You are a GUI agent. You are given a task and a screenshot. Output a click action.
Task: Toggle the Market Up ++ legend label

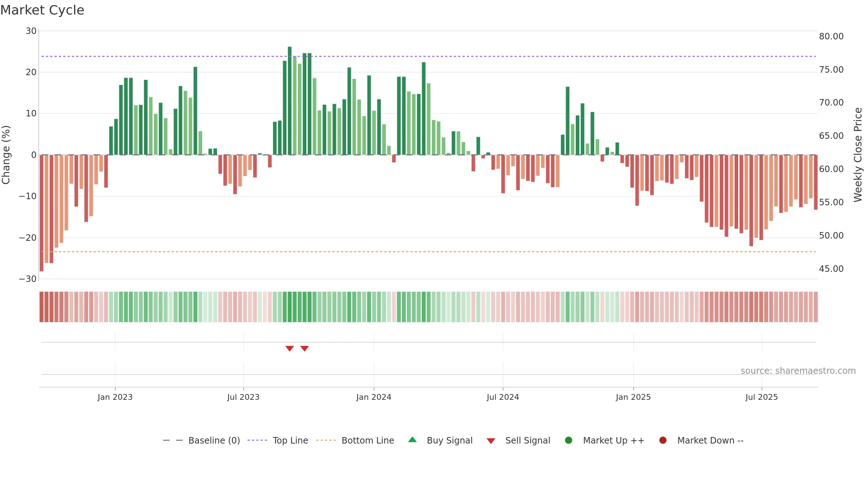[614, 440]
